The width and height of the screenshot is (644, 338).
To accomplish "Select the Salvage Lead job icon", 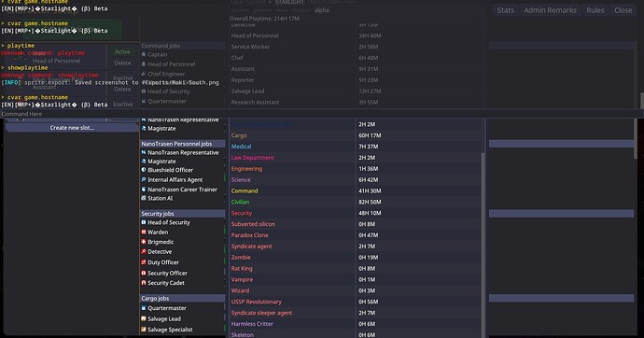I will (x=144, y=318).
